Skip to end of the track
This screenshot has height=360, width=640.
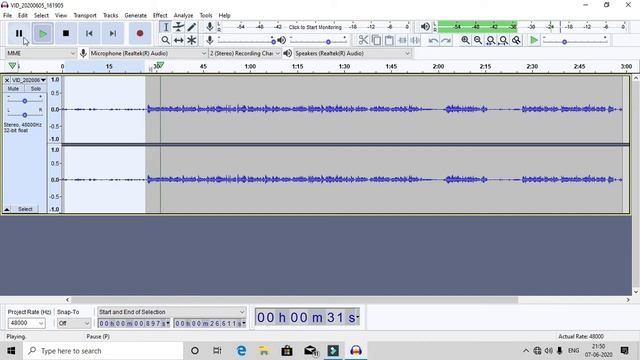(113, 33)
